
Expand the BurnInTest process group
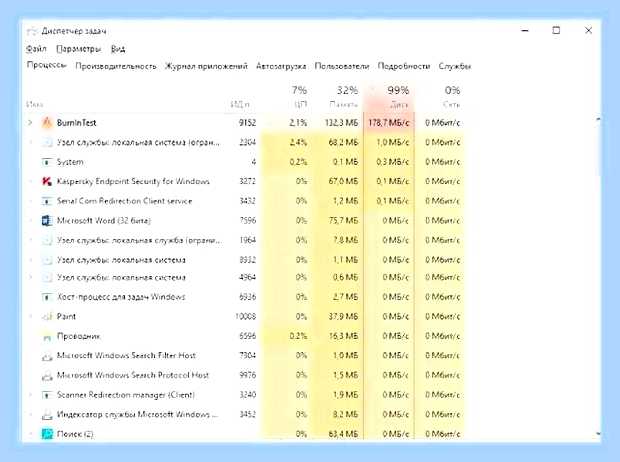[30, 123]
